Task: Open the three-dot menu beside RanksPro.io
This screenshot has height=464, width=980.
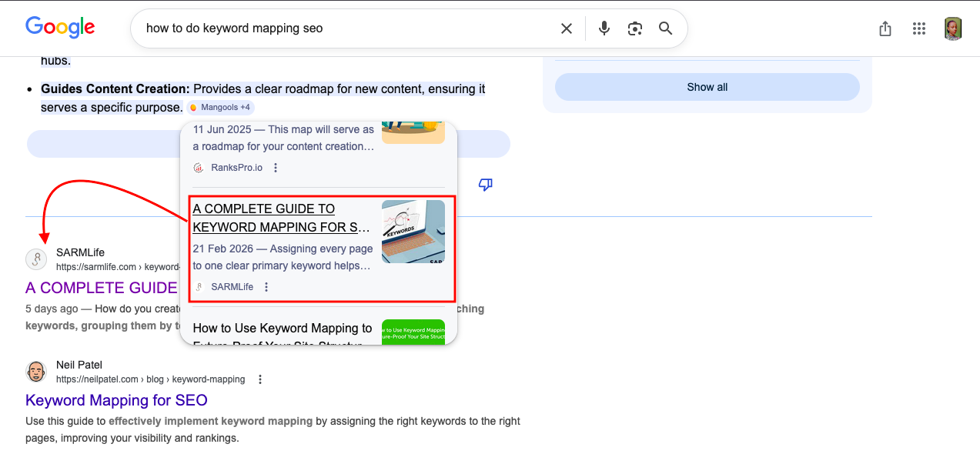Action: [x=275, y=167]
